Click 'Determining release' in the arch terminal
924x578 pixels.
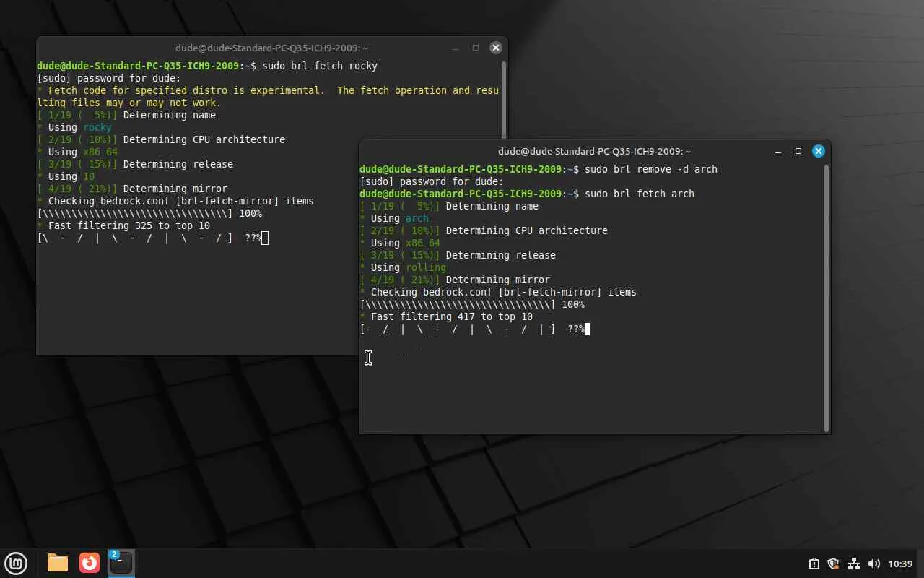coord(501,255)
